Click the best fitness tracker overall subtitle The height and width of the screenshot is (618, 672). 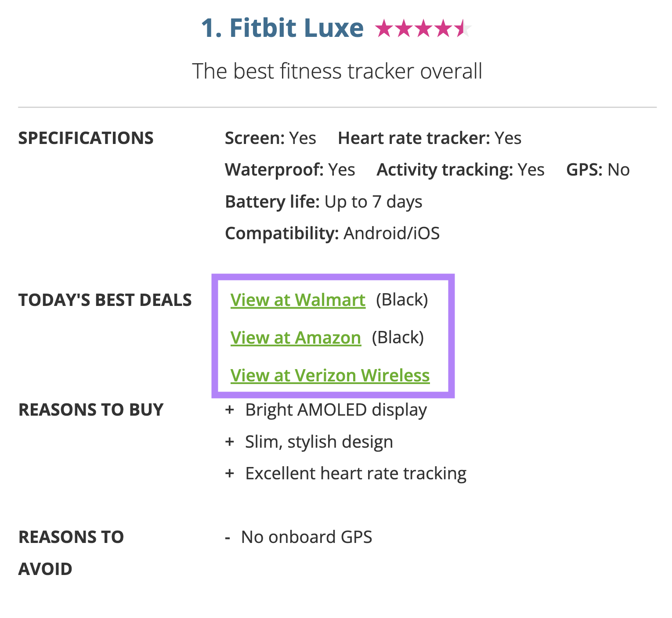[337, 71]
